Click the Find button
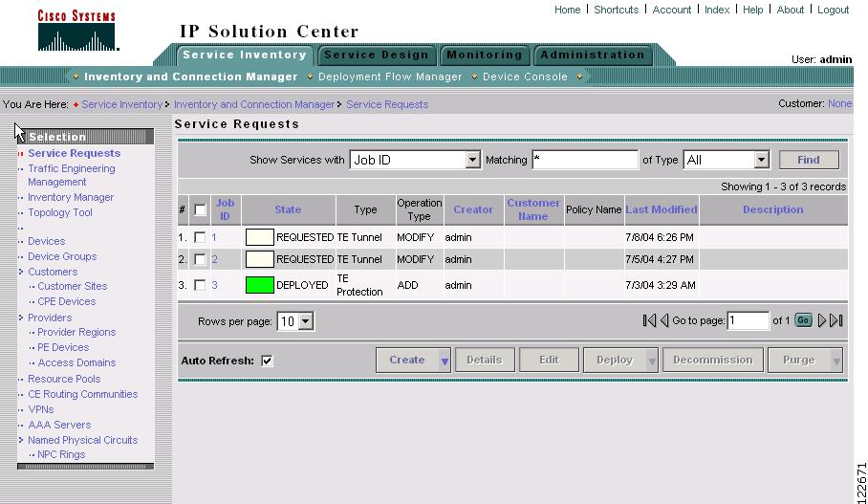Viewport: 868px width, 504px height. tap(809, 160)
